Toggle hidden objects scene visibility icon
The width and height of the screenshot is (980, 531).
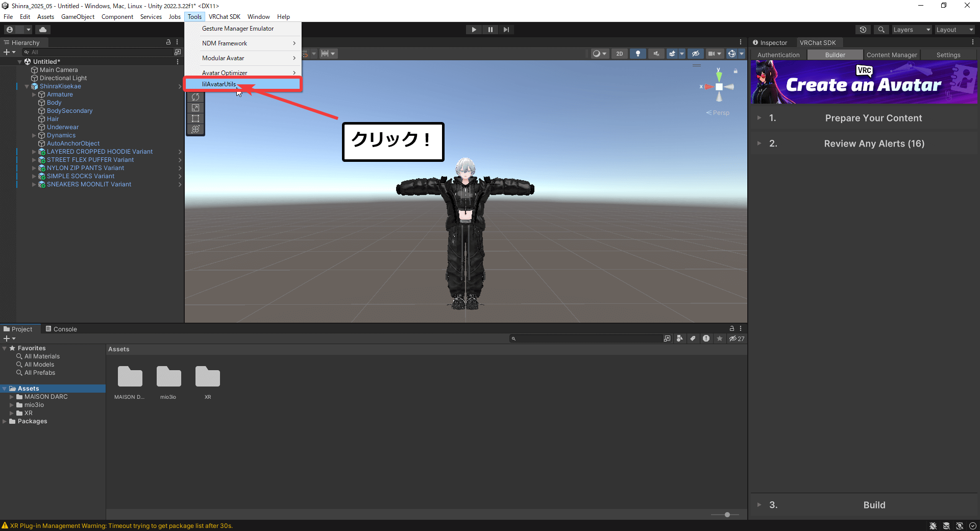point(695,54)
